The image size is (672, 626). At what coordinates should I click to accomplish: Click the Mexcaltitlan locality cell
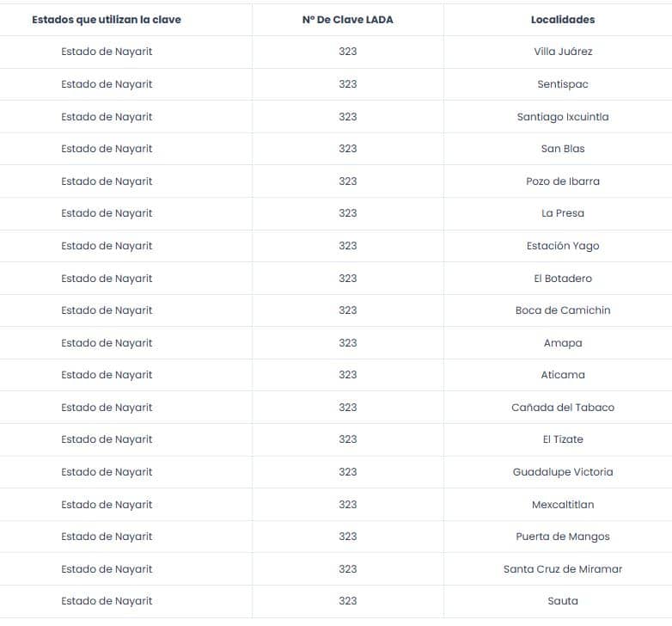(563, 505)
